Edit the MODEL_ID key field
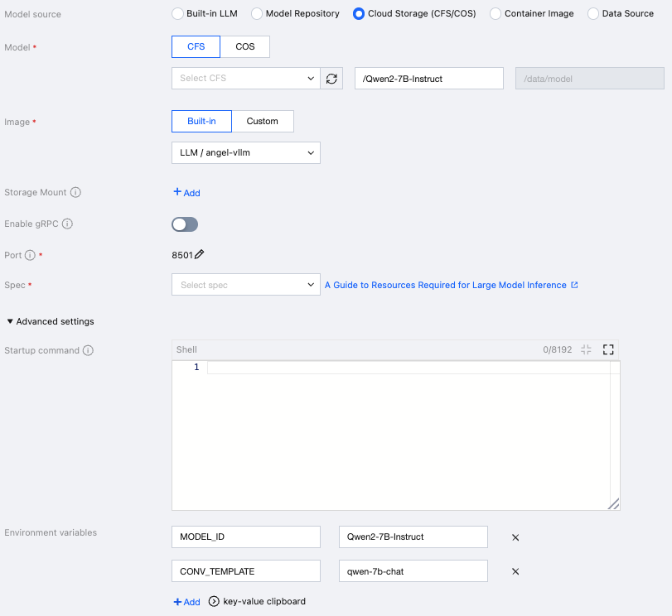The image size is (672, 616). click(x=246, y=537)
